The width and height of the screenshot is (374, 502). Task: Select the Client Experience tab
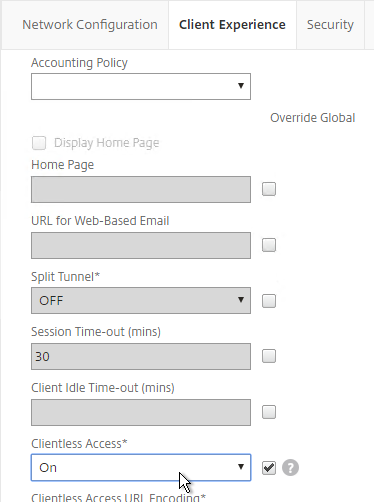point(232,25)
